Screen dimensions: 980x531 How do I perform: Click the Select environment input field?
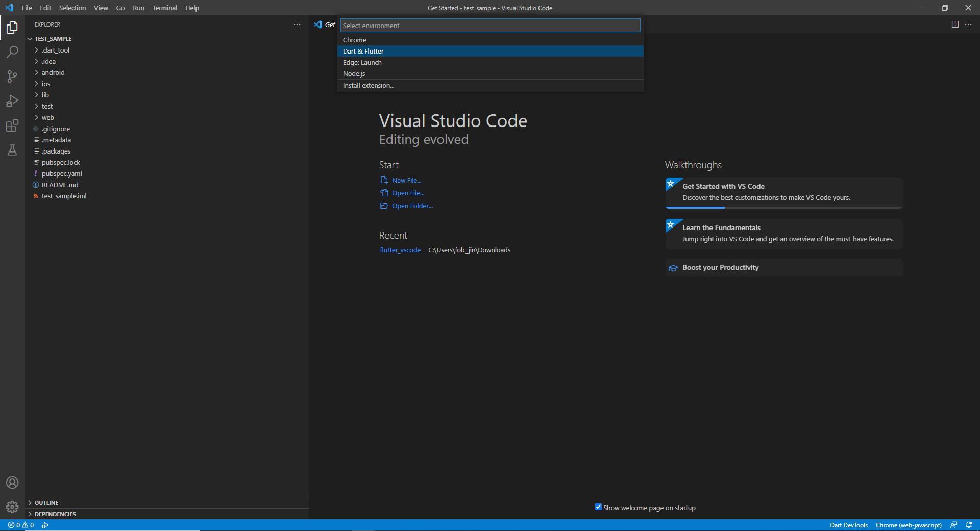point(490,26)
